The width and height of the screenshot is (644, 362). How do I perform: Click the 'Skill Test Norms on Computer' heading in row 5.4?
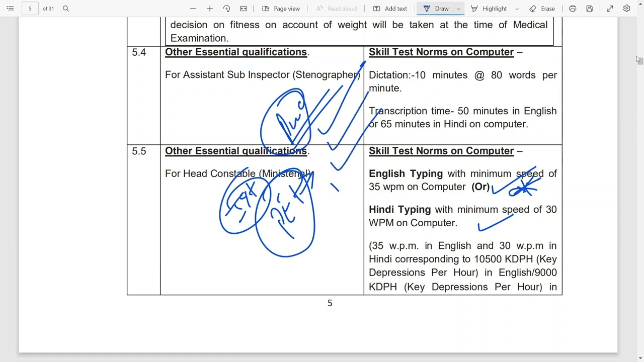(x=441, y=52)
